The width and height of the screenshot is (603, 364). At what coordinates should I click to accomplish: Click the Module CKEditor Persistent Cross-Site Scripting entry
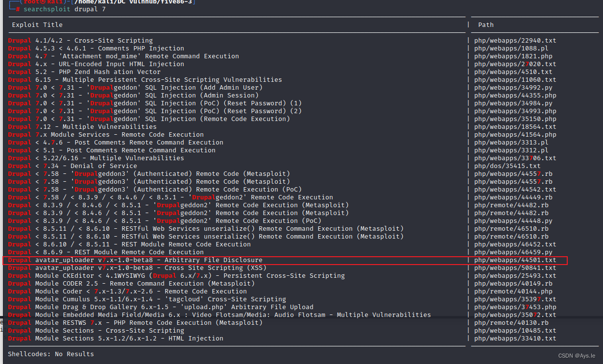click(x=176, y=276)
